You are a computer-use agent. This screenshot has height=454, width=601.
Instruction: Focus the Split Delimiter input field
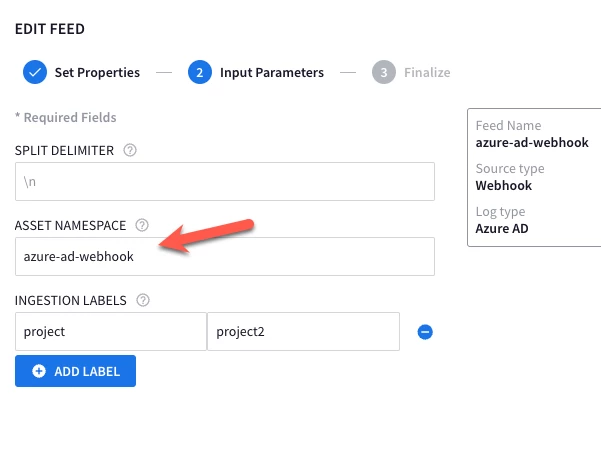[x=225, y=181]
